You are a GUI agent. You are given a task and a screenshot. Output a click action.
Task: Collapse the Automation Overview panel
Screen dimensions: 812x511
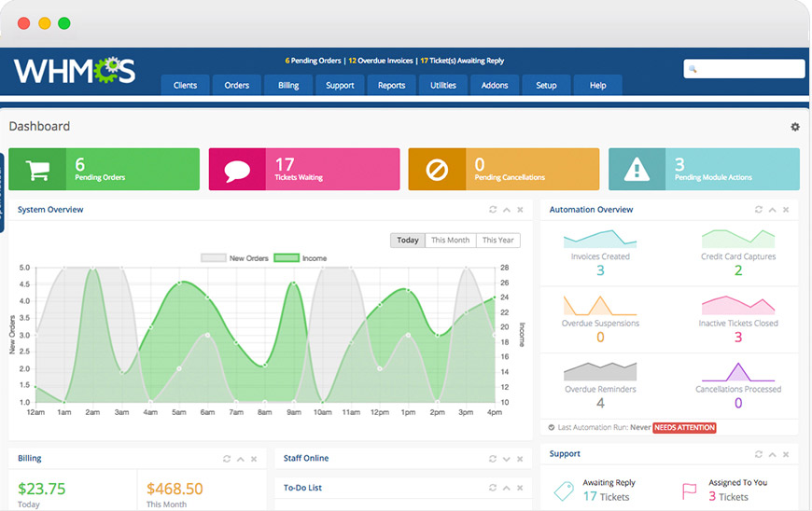772,210
